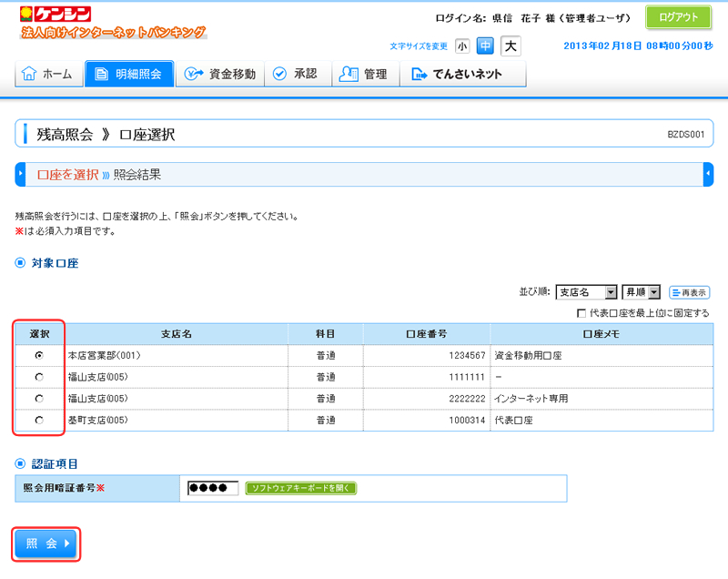Open the 資金移動 fund transfer tab
This screenshot has height=579, width=728.
coord(218,75)
